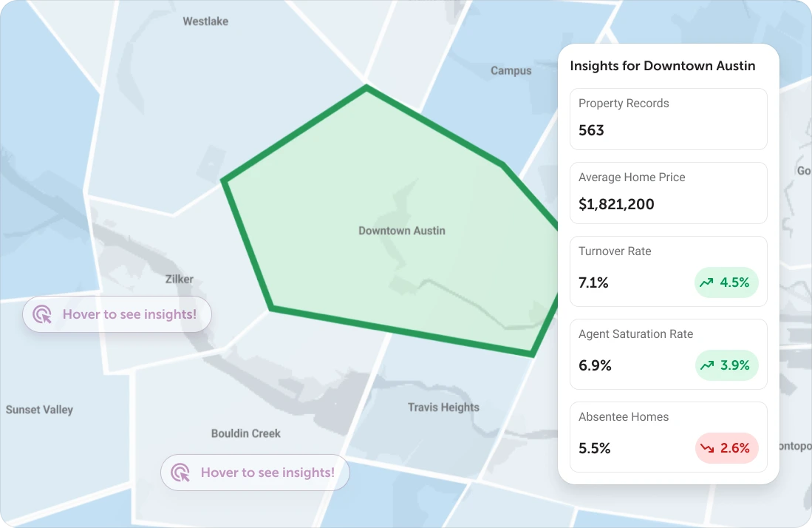This screenshot has width=812, height=528.
Task: Open the Absentee Homes card
Action: [668, 437]
